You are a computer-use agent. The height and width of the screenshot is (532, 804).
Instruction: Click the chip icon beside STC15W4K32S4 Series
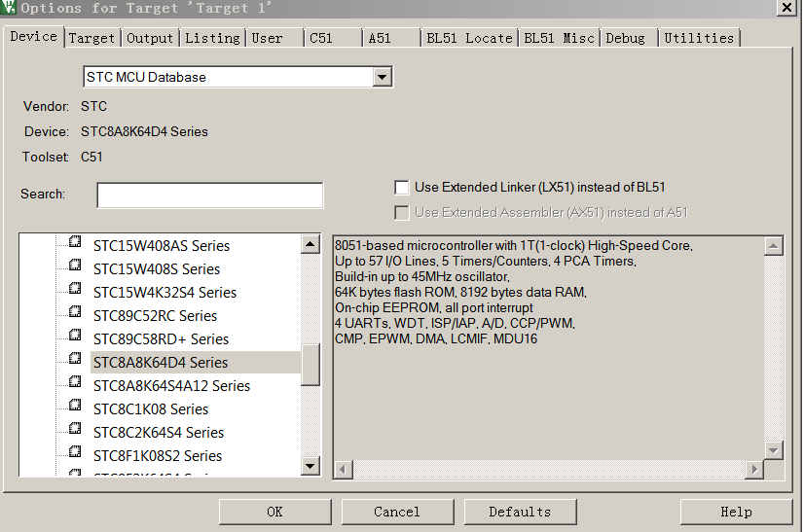[75, 292]
